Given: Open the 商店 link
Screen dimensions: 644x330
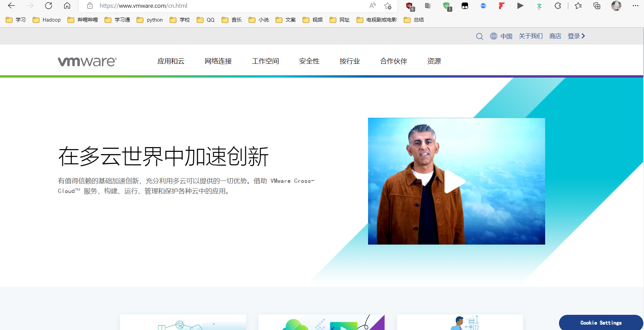Looking at the screenshot, I should [x=555, y=36].
